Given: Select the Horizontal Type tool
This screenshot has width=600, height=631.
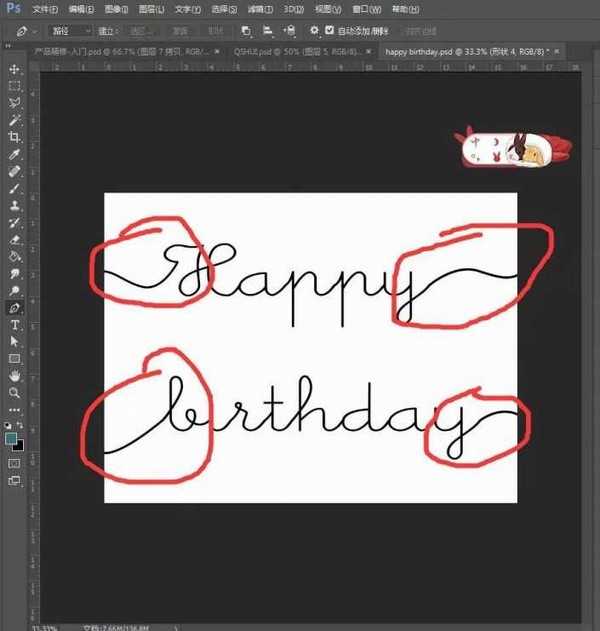Looking at the screenshot, I should tap(14, 324).
